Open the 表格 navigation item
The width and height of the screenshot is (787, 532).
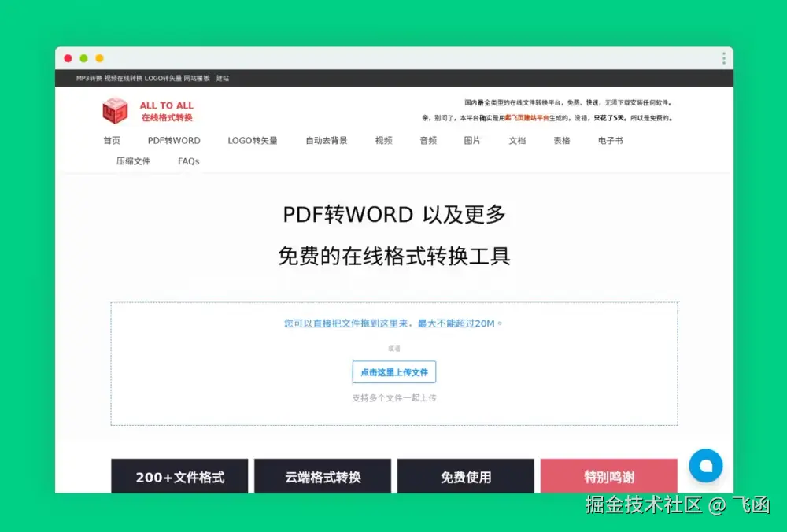coord(562,141)
